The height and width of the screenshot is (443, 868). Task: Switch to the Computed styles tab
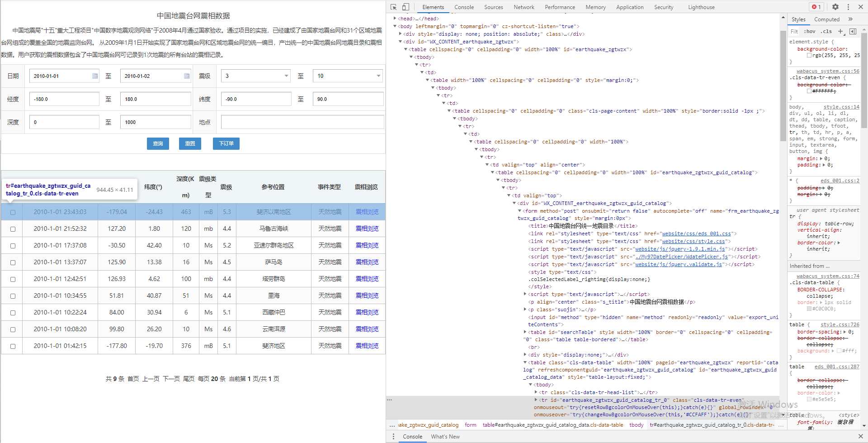[x=827, y=19]
